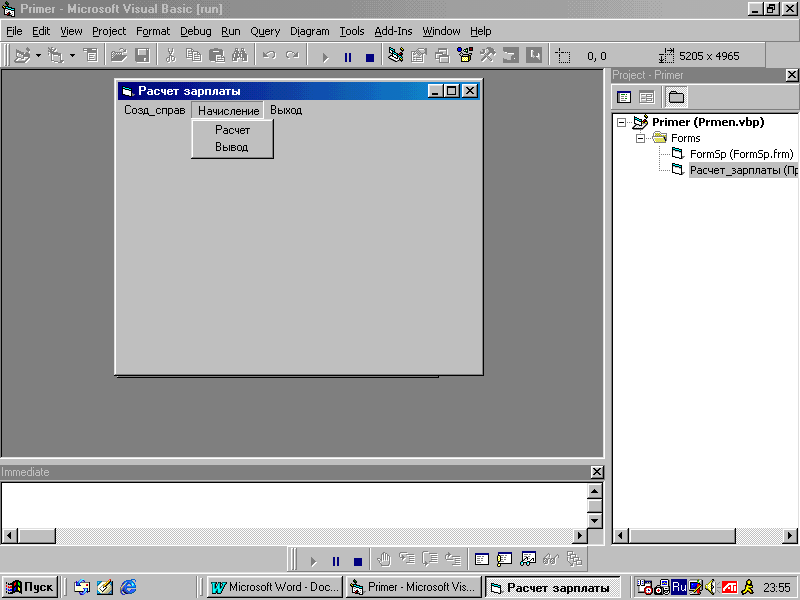Screen dimensions: 800x600
Task: Open the Debug menu
Action: (195, 32)
